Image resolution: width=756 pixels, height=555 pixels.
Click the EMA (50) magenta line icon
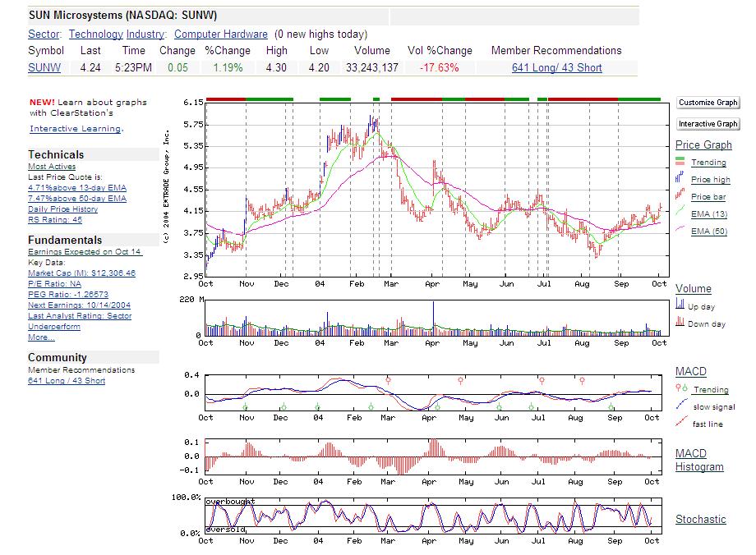coord(681,231)
